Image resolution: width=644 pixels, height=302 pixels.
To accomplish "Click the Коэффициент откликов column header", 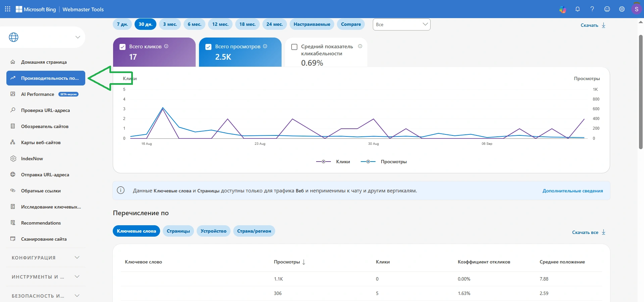I will [x=484, y=262].
